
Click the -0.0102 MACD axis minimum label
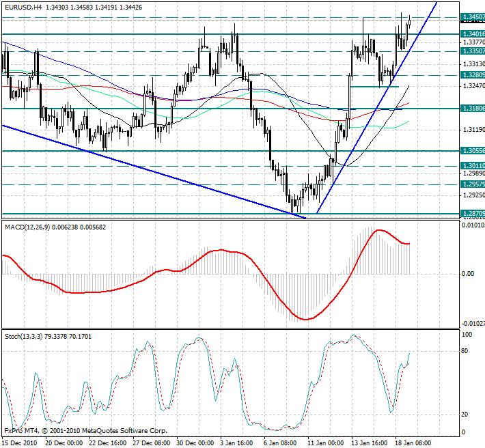point(473,324)
